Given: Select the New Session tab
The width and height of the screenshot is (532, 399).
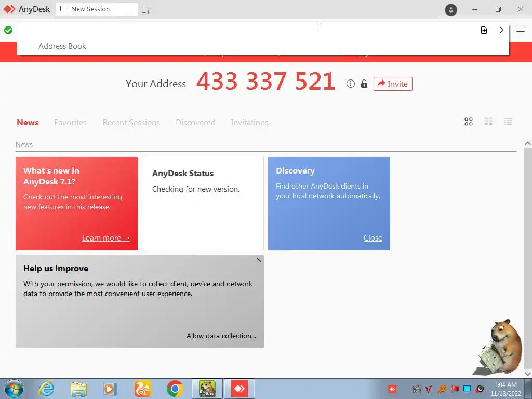Looking at the screenshot, I should 97,9.
